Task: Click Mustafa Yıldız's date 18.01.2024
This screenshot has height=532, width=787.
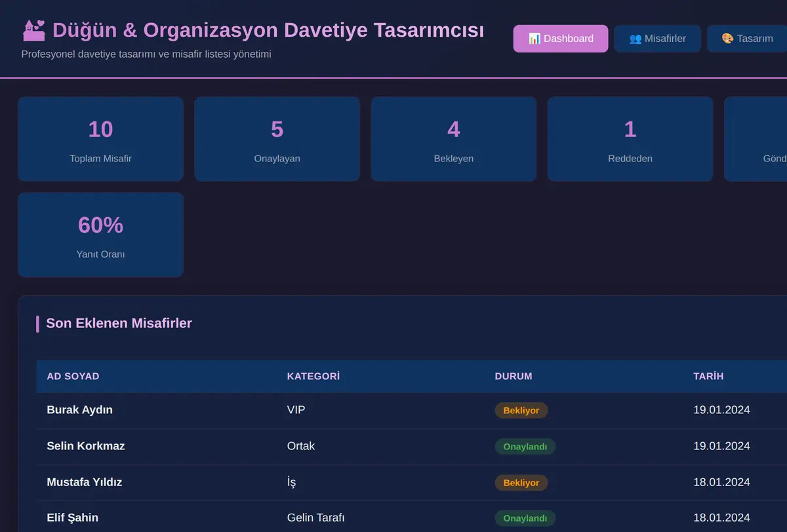Action: click(721, 482)
